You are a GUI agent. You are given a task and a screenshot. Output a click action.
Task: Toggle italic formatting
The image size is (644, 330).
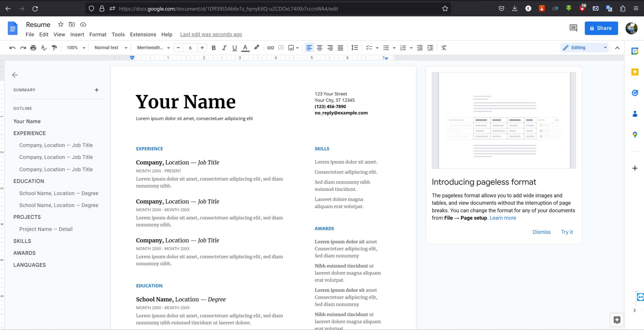pyautogui.click(x=224, y=48)
